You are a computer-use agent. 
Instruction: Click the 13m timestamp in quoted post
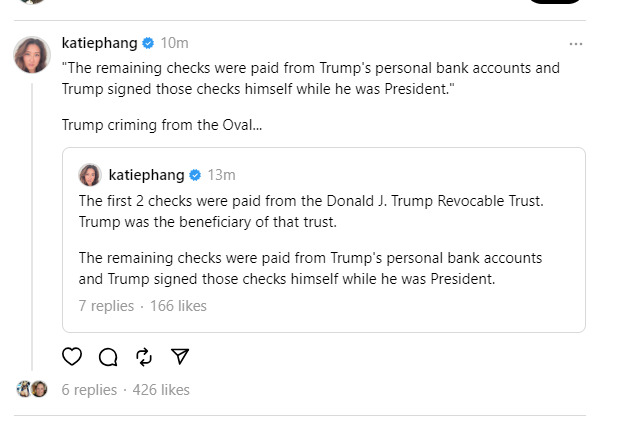coord(221,175)
